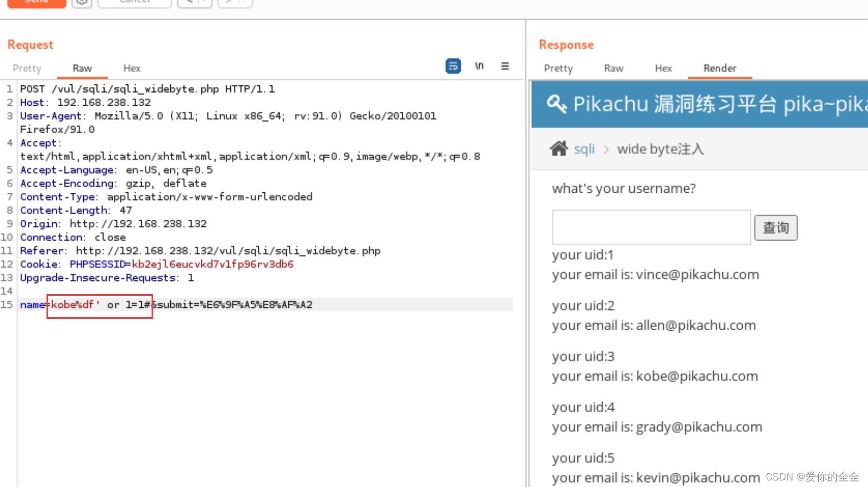Click the 'wide byte注入' breadcrumb text
Image resolution: width=868 pixels, height=487 pixels.
tap(661, 149)
